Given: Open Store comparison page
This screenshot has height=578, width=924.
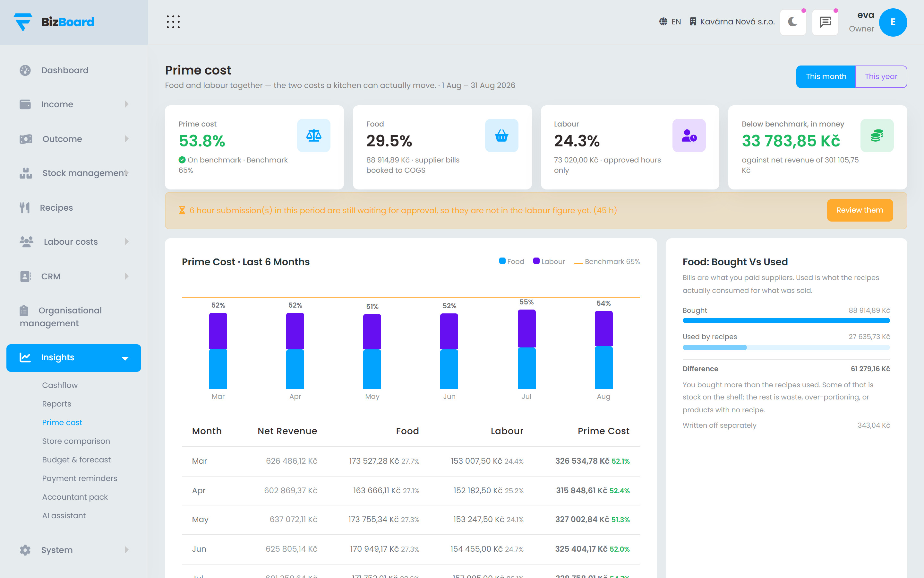Looking at the screenshot, I should (76, 441).
